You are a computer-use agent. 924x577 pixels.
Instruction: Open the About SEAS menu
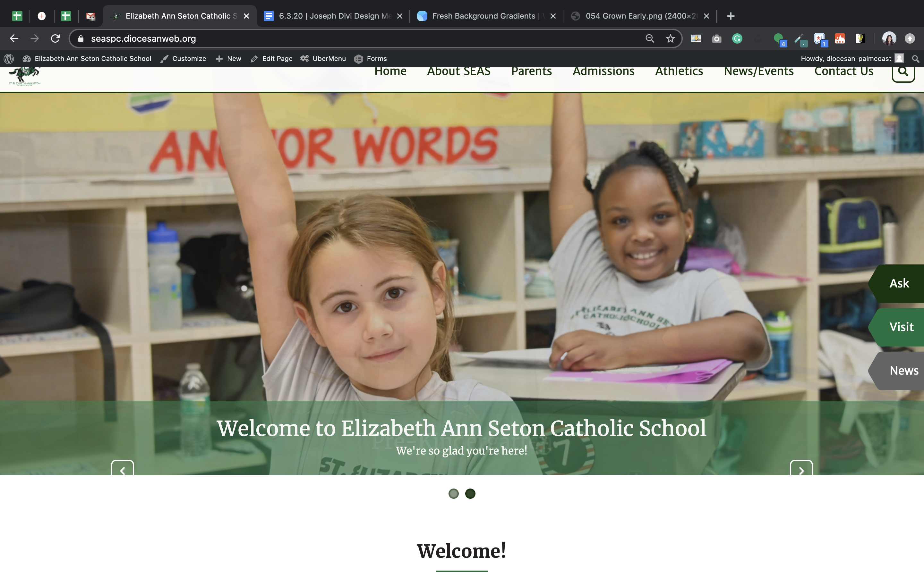[x=458, y=72]
